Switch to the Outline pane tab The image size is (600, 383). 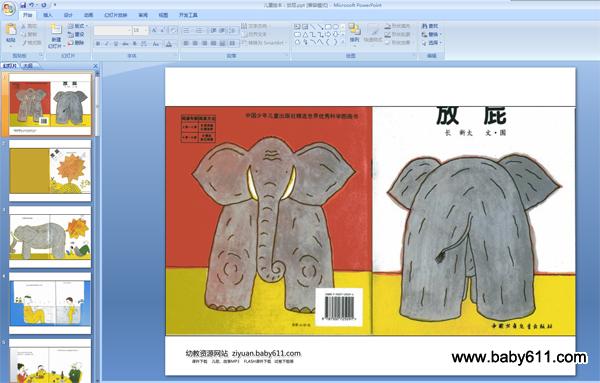pyautogui.click(x=28, y=65)
